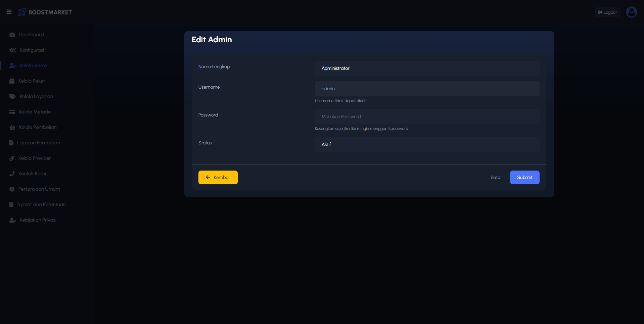
Task: Click the BOOSTMARKET brand text
Action: (50, 12)
